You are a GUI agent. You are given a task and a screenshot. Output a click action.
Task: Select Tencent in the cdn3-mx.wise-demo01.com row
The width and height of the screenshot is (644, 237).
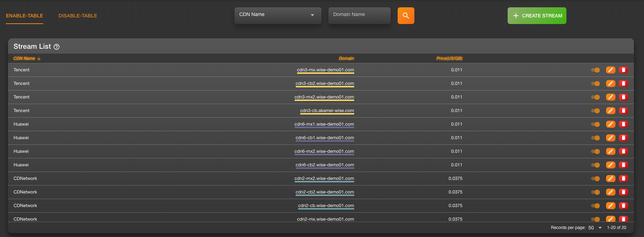[x=22, y=70]
